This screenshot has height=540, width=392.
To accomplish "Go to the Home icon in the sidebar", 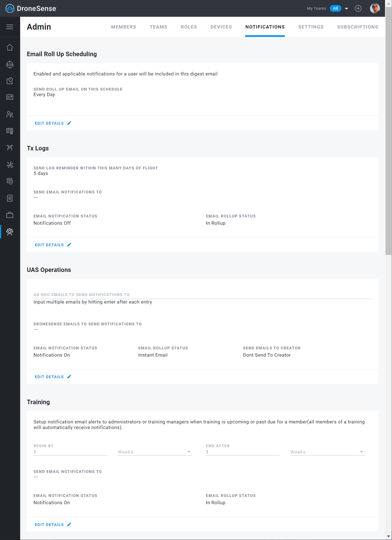I will point(10,48).
